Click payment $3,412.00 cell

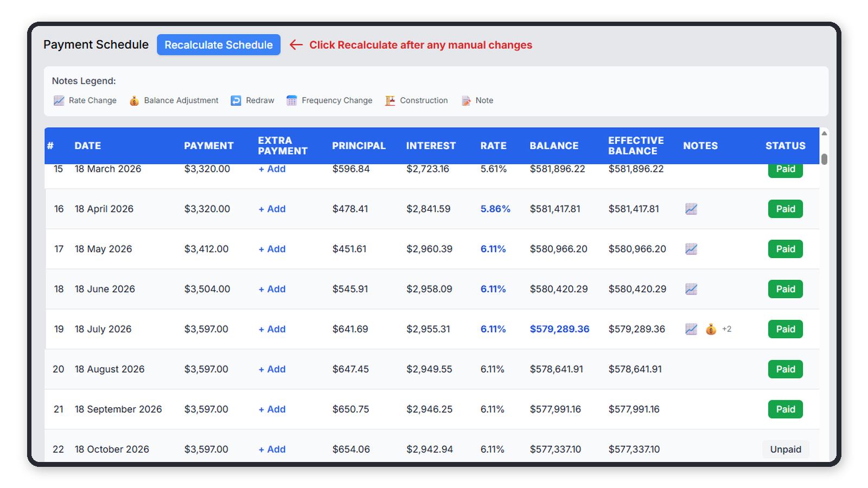[x=206, y=249]
